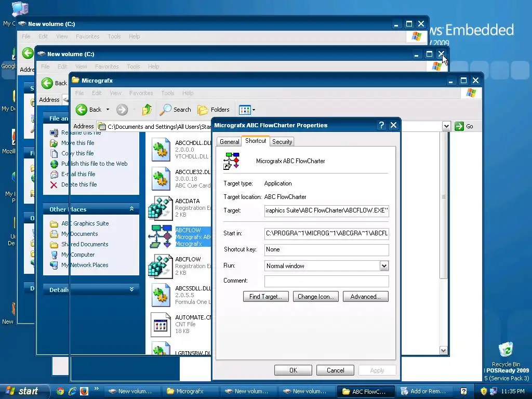Select the ABCFLOW registration entries icon
This screenshot has height=399, width=532.
(160, 266)
